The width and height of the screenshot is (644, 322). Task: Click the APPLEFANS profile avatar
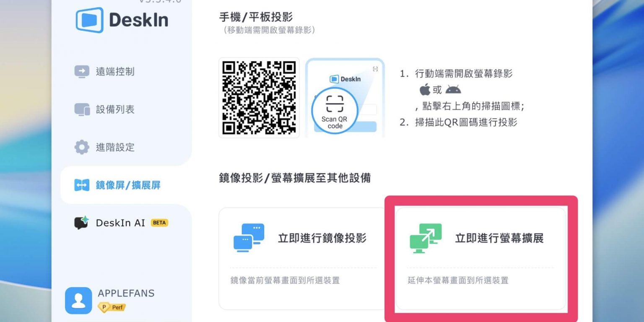coord(78,301)
